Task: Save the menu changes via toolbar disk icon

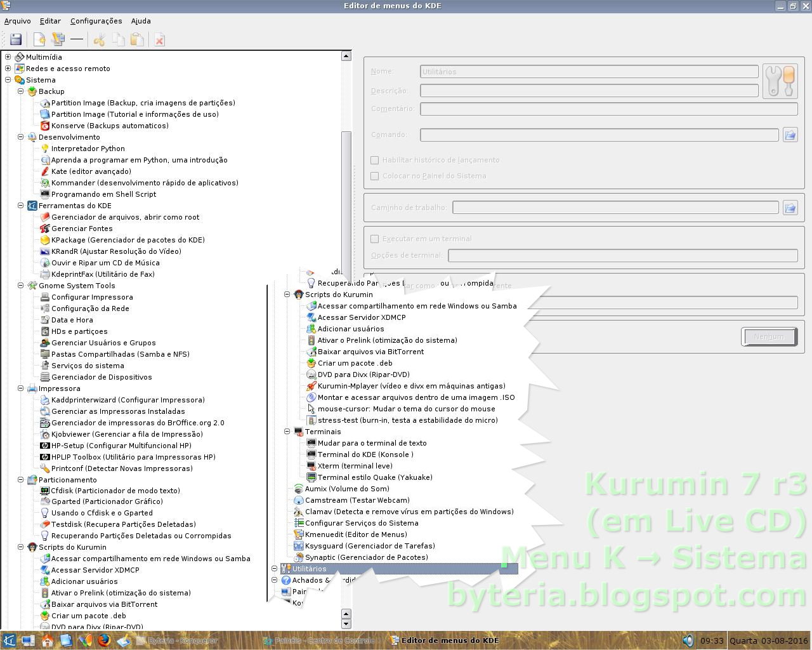Action: (15, 39)
